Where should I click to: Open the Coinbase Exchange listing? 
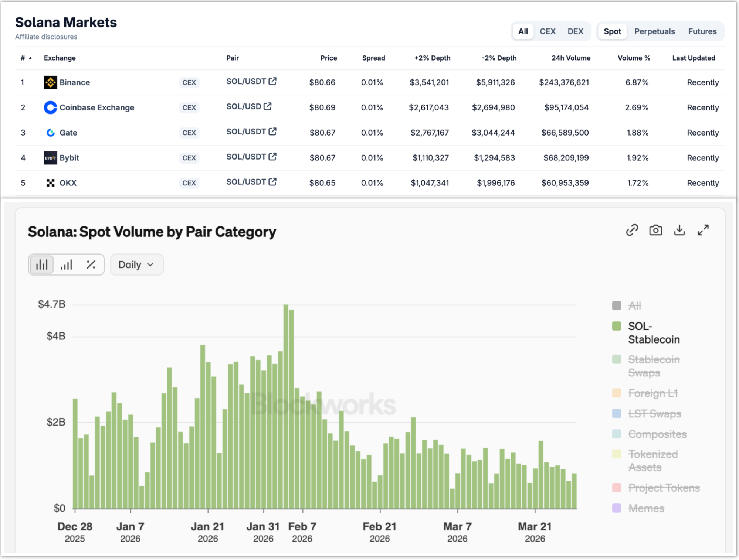[x=96, y=107]
